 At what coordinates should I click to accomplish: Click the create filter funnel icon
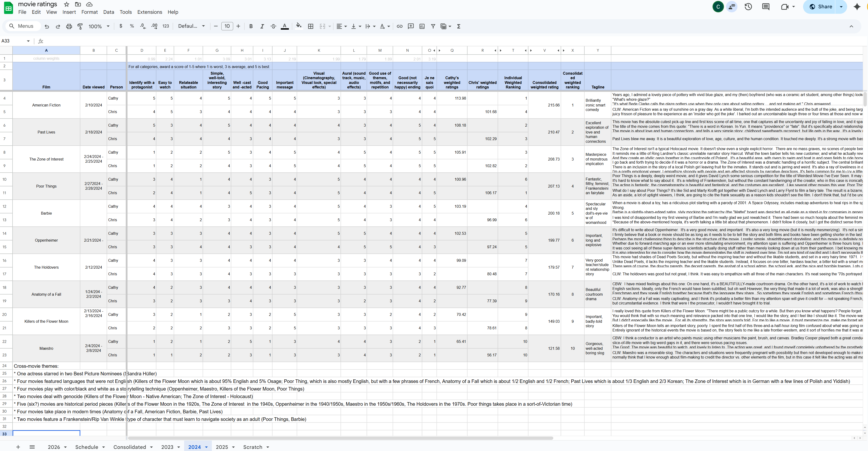pos(433,26)
